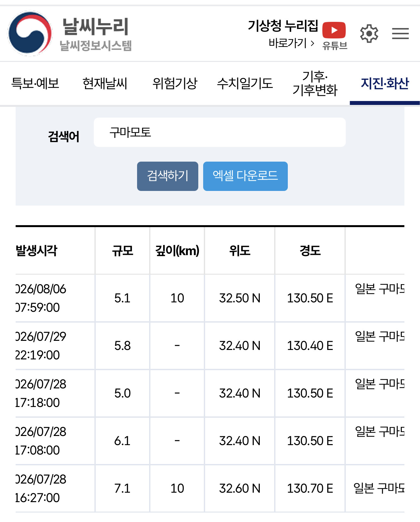The height and width of the screenshot is (522, 420).
Task: Focus the 검색어 input containing 구마모토
Action: pyautogui.click(x=220, y=132)
